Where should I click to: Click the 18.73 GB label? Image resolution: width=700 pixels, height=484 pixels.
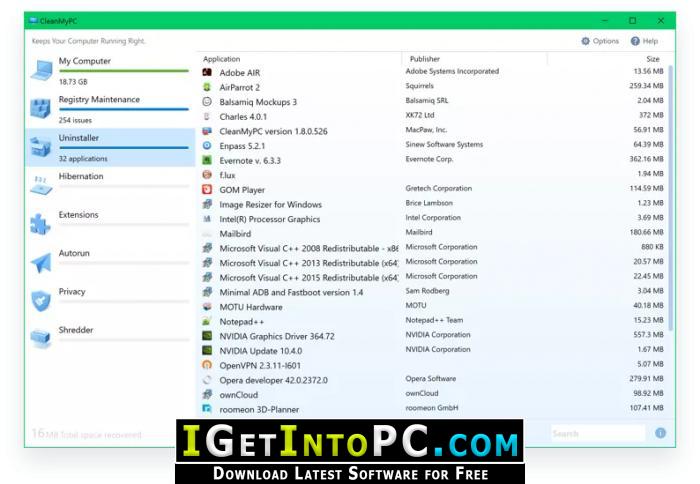[x=73, y=82]
